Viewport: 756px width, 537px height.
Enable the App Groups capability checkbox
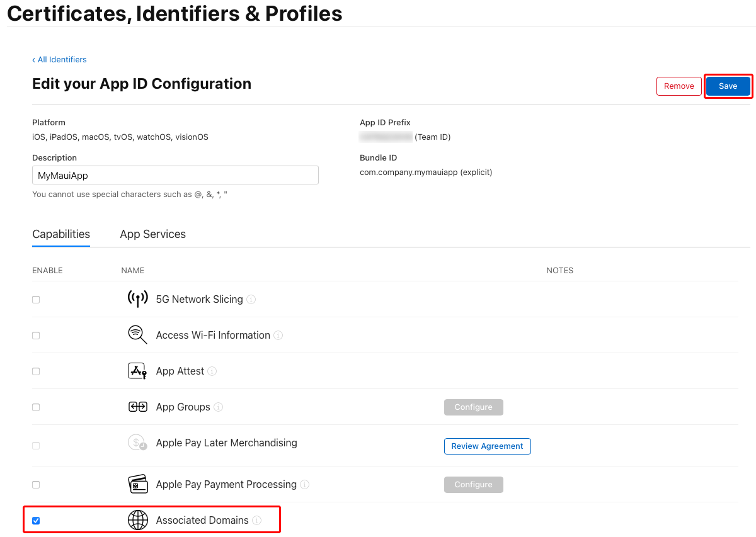pos(36,407)
